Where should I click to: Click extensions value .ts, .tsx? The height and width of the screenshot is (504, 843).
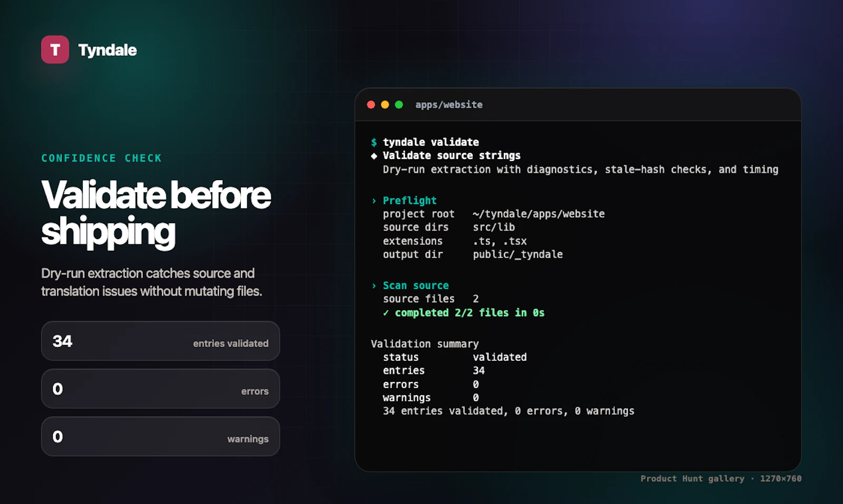pyautogui.click(x=499, y=241)
